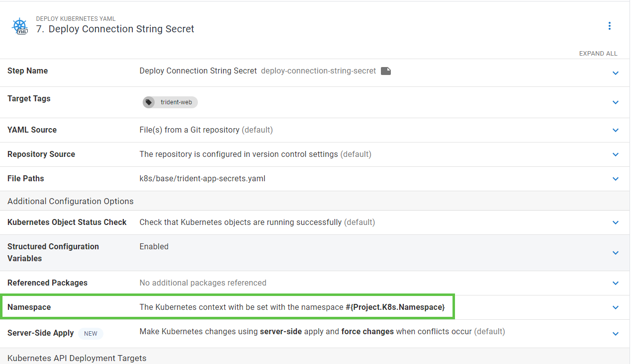633x364 pixels.
Task: Expand the Target Tags section
Action: coord(616,102)
